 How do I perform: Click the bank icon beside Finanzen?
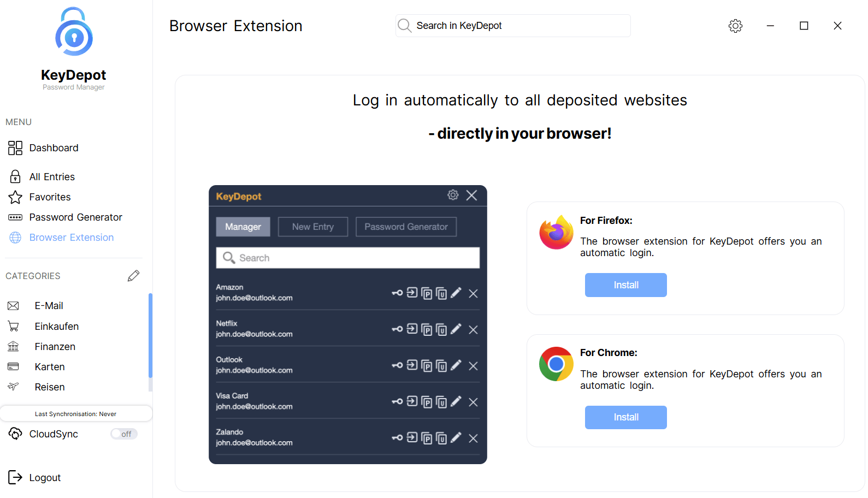point(13,346)
